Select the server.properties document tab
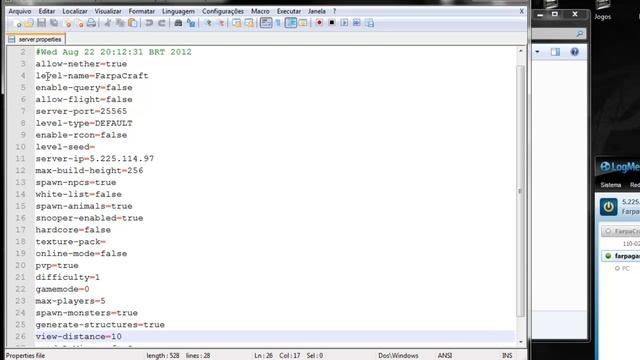The height and width of the screenshot is (360, 640). (x=36, y=39)
